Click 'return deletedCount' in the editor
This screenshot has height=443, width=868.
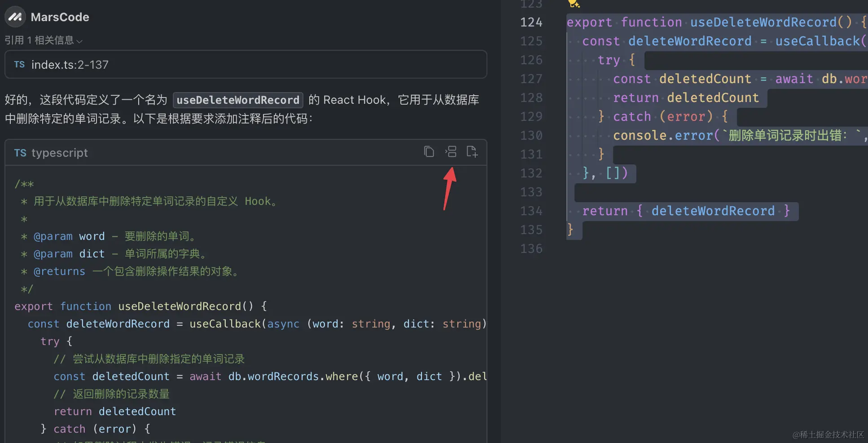click(686, 97)
